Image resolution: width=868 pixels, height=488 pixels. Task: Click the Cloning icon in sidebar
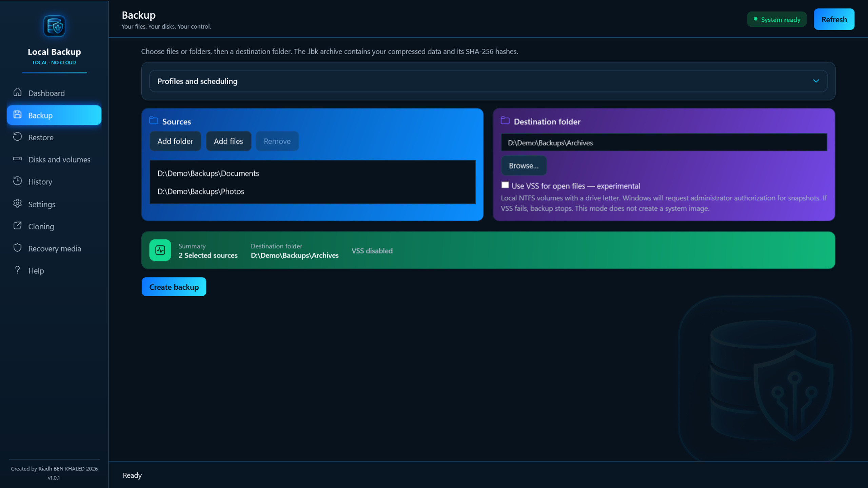(17, 225)
